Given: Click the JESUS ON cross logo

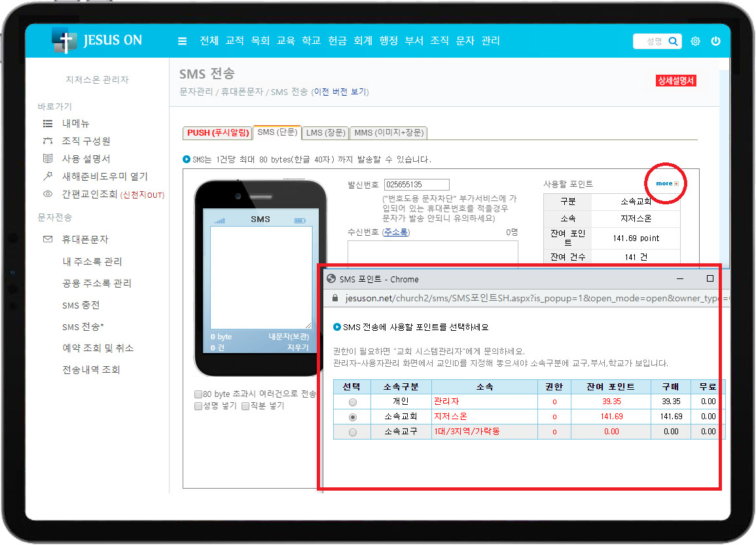Looking at the screenshot, I should (x=64, y=41).
